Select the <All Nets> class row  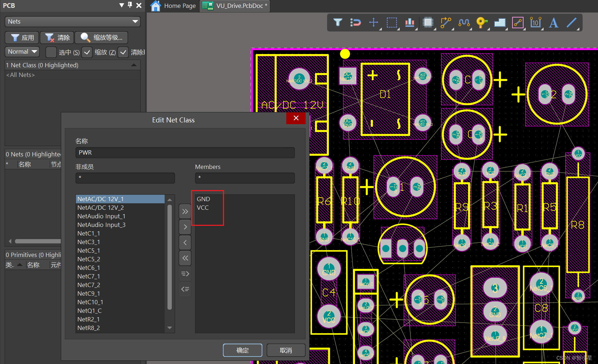(73, 75)
